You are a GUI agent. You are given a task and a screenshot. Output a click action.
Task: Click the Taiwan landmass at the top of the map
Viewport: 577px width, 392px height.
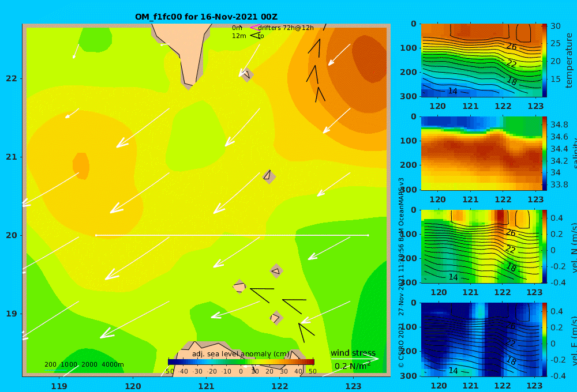click(186, 51)
